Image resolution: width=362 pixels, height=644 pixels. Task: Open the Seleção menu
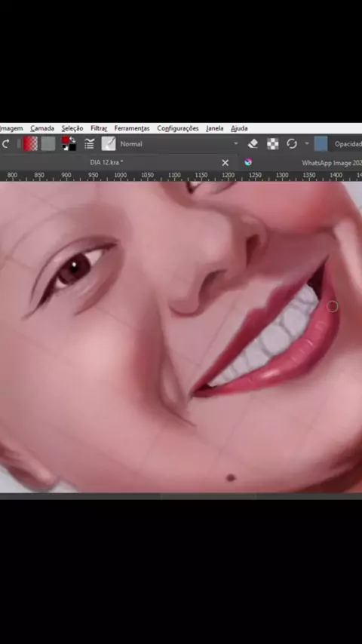(72, 128)
